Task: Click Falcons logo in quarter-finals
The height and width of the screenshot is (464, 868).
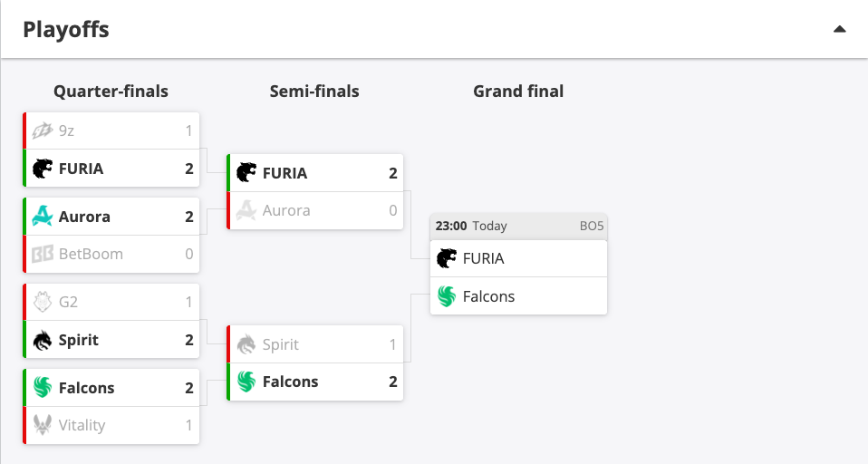Action: tap(42, 388)
